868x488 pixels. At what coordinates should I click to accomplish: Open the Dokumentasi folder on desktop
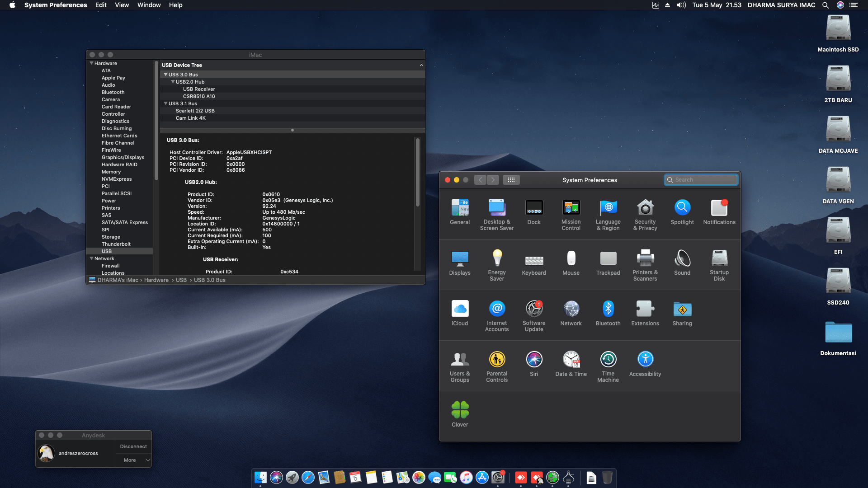pos(838,338)
